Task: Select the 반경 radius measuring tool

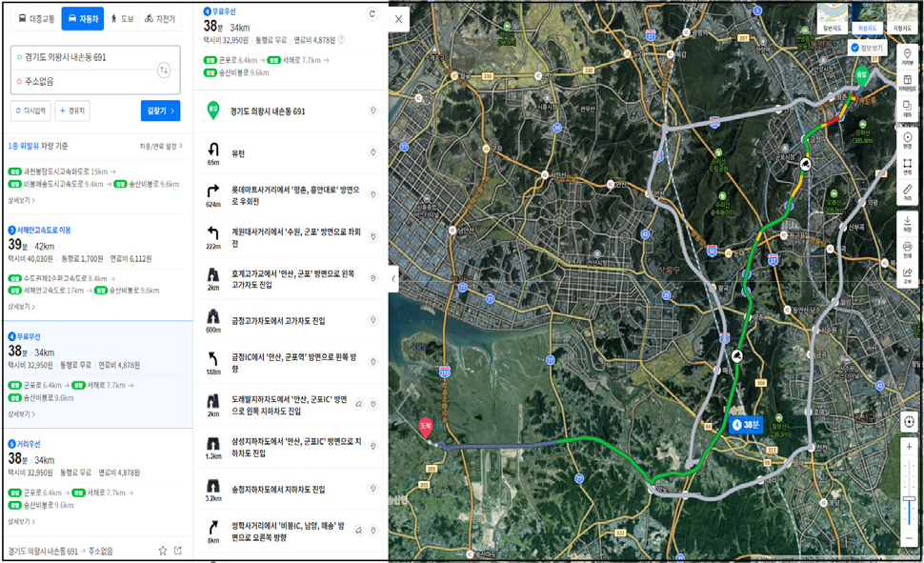Action: point(908,140)
